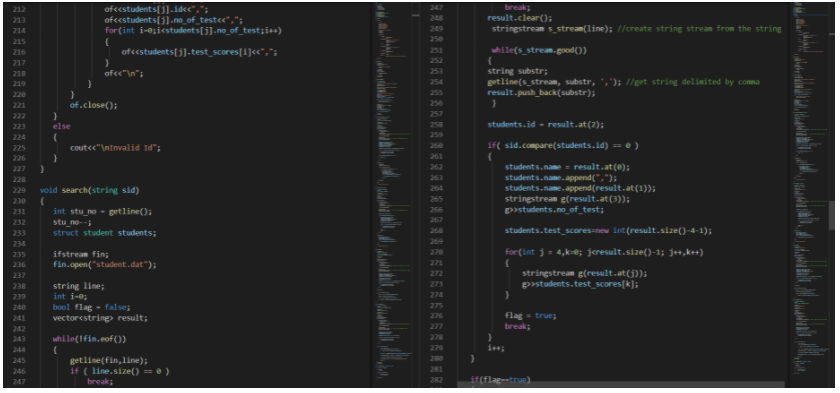Image resolution: width=840 pixels, height=393 pixels.
Task: Click gutter line number 254
Action: 437,81
